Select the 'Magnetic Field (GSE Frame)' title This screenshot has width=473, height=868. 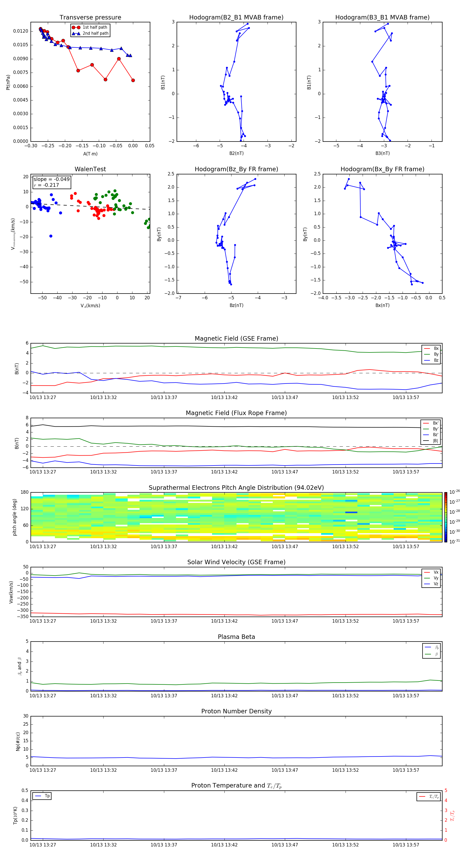click(x=236, y=339)
